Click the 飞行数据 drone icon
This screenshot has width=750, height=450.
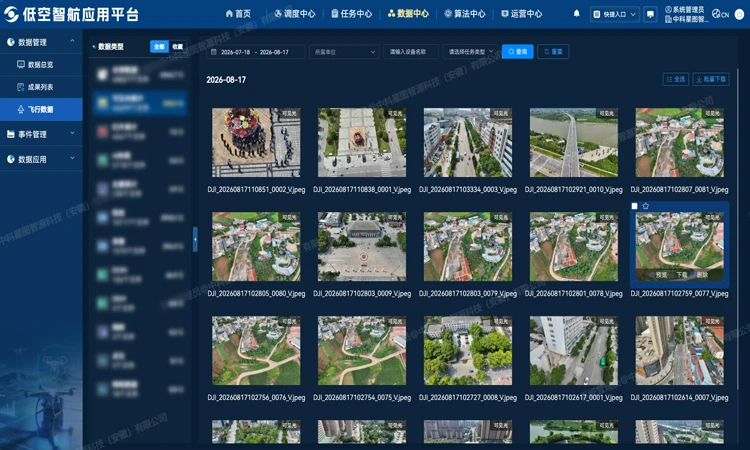pos(21,109)
